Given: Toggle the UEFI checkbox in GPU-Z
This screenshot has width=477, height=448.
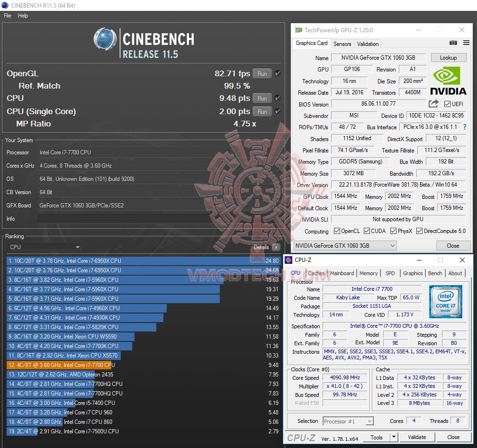Looking at the screenshot, I should (x=447, y=104).
